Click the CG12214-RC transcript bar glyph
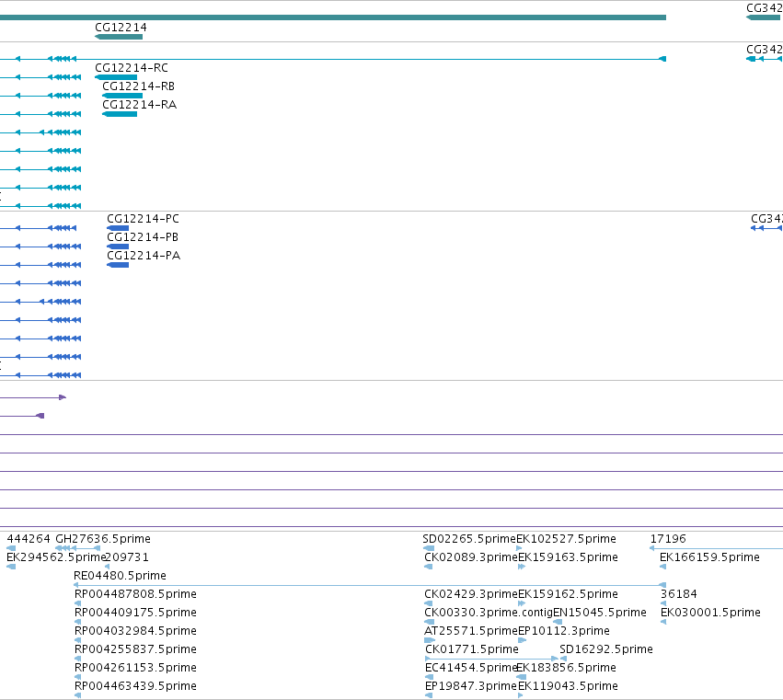 point(116,77)
